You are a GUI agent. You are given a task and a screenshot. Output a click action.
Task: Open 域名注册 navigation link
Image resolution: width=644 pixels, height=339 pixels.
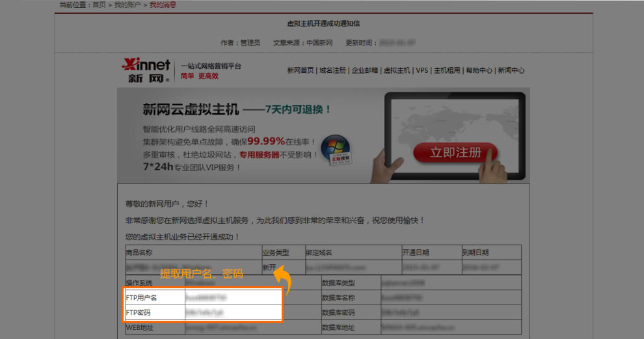(332, 70)
